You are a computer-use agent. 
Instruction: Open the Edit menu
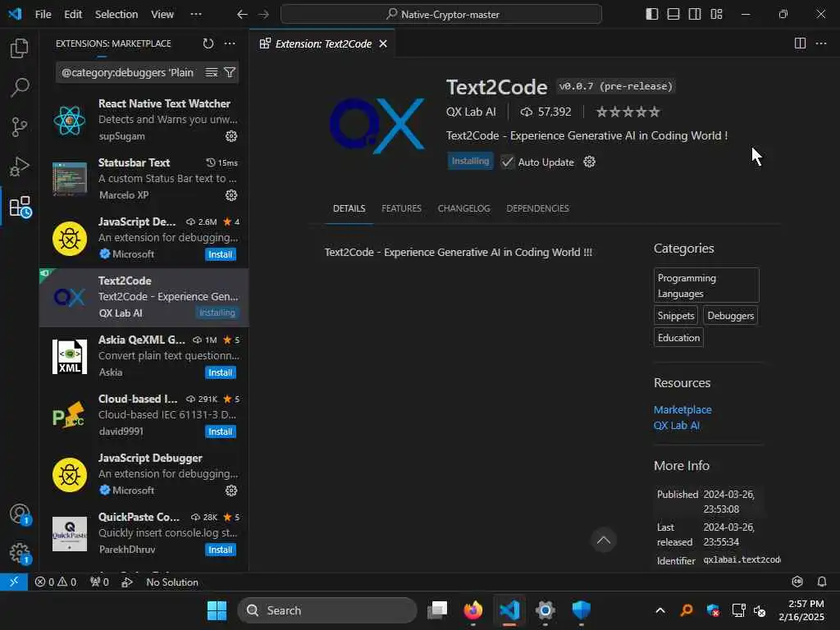[x=73, y=15]
